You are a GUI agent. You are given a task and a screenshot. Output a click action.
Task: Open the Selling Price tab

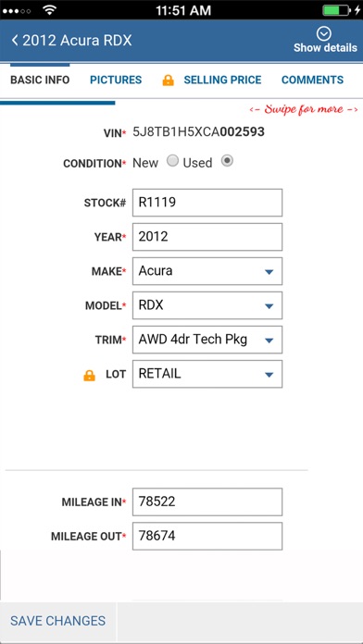click(x=222, y=80)
